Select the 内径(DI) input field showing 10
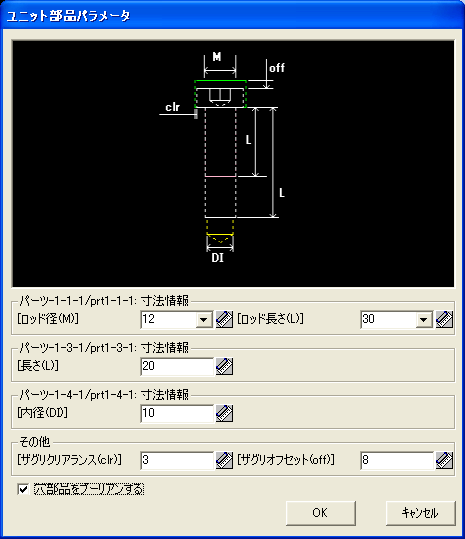Image resolution: width=465 pixels, height=539 pixels. [x=177, y=413]
